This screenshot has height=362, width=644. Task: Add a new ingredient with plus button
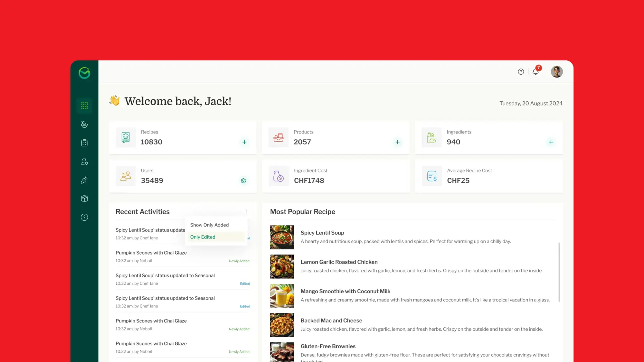tap(551, 142)
